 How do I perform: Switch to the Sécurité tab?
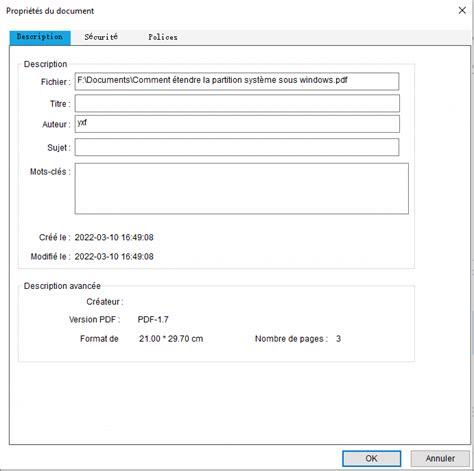[x=101, y=37]
